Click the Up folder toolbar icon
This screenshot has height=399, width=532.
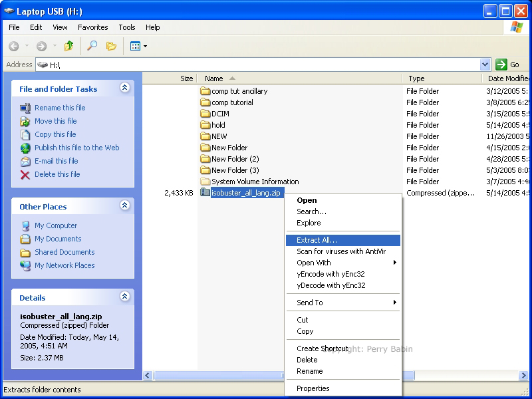point(68,46)
